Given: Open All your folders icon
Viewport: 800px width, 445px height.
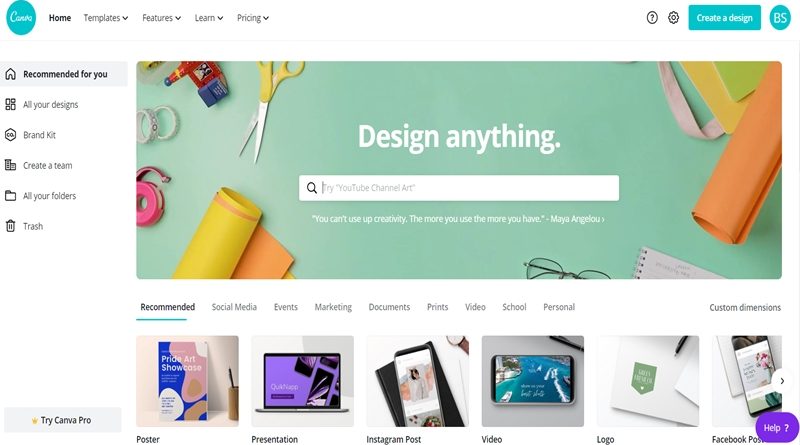Looking at the screenshot, I should point(10,196).
